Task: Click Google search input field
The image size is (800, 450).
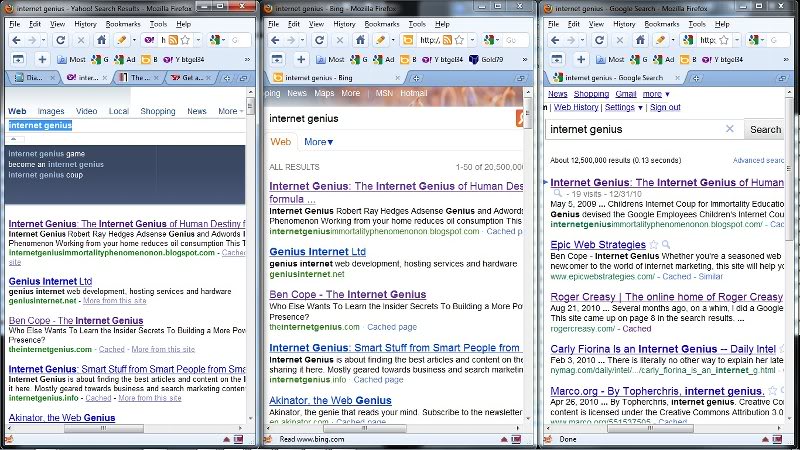Action: pyautogui.click(x=635, y=130)
